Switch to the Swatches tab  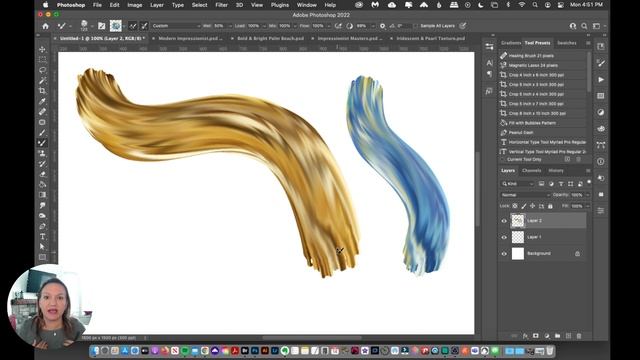[567, 43]
